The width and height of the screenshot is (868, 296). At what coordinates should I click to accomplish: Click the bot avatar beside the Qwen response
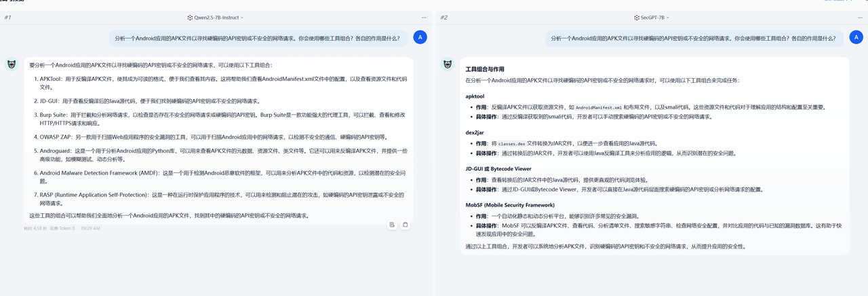click(12, 64)
